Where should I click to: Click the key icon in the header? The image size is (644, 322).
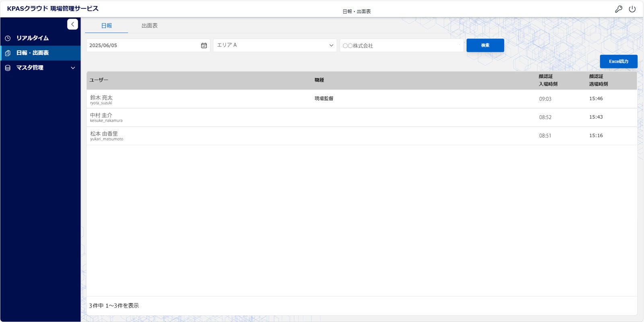619,9
